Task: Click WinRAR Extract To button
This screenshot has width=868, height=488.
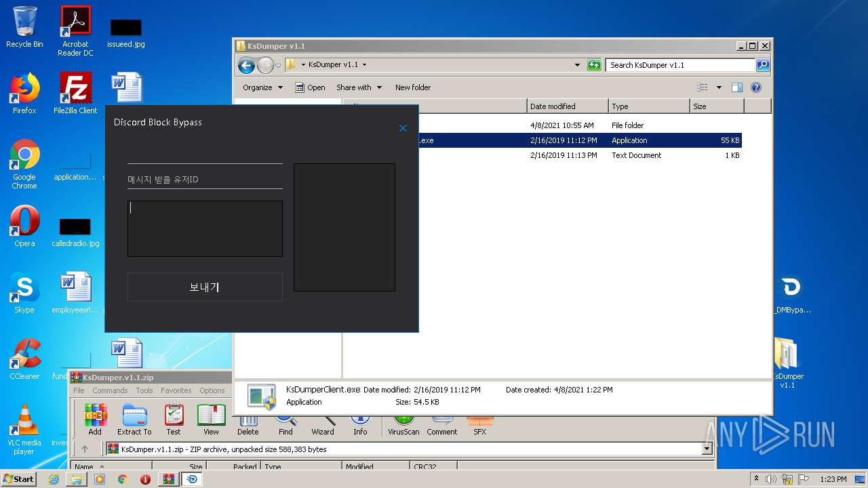Action: pyautogui.click(x=134, y=420)
